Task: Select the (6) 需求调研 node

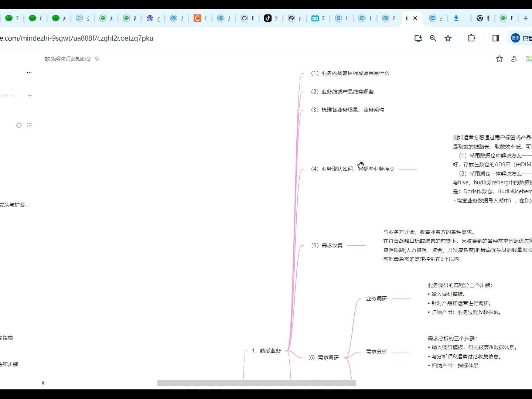Action: click(x=323, y=358)
